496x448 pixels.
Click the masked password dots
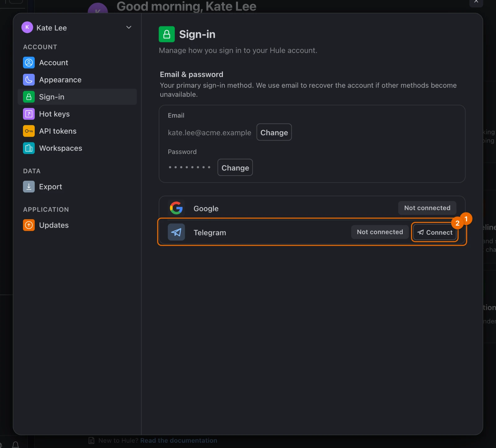[189, 167]
